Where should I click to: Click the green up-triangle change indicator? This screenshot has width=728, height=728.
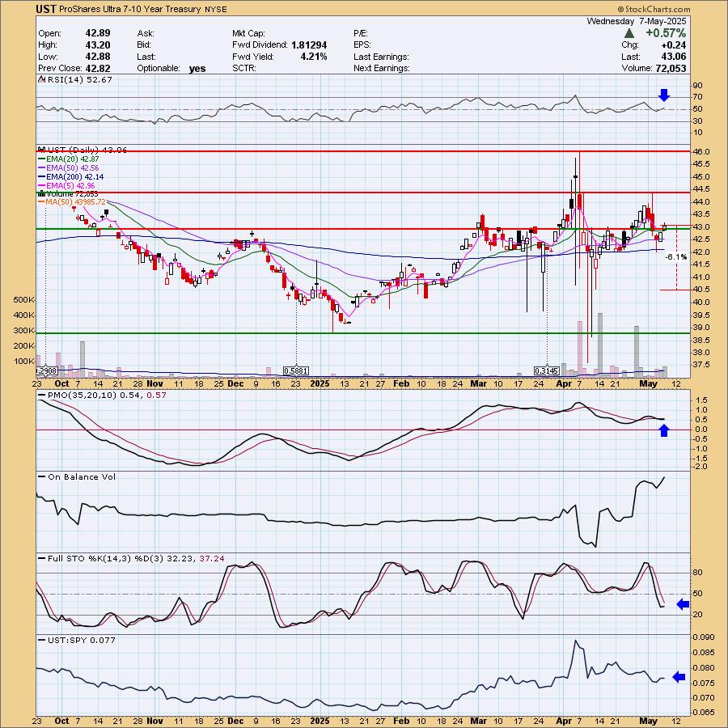click(x=629, y=33)
